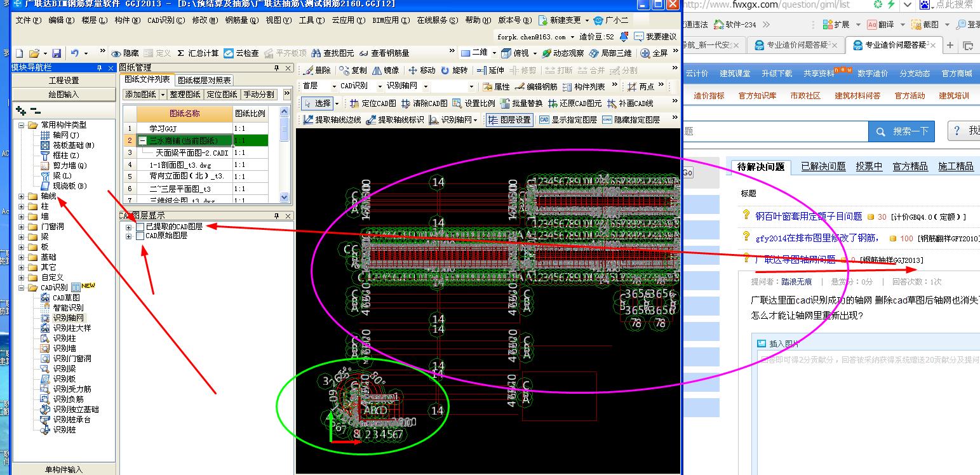Click 提取轴线边线 extract axis lines

pyautogui.click(x=332, y=119)
